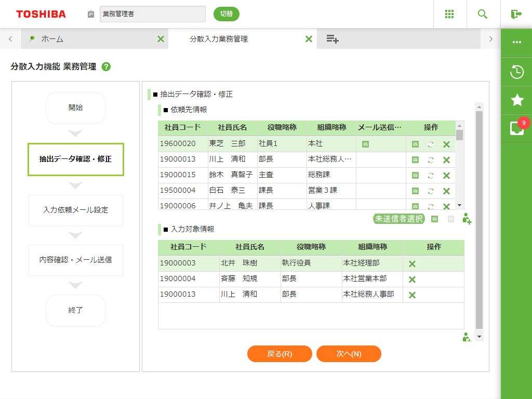Image resolution: width=532 pixels, height=399 pixels.
Task: Expand the sidebar three-dots menu
Action: click(x=516, y=42)
